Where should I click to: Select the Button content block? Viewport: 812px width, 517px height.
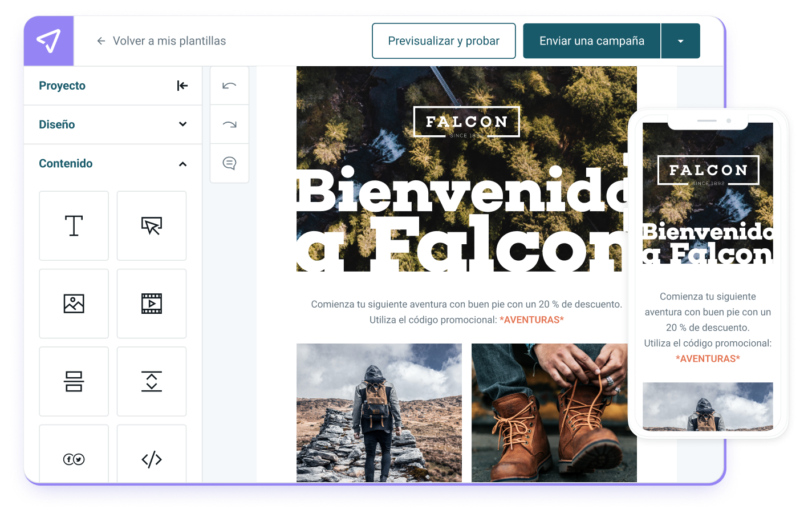[x=152, y=226]
